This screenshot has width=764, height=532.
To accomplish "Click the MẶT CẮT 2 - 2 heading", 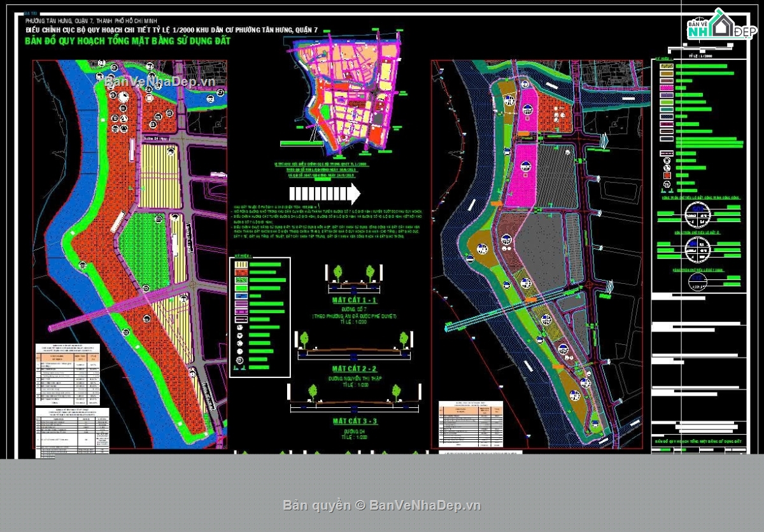I will click(355, 369).
